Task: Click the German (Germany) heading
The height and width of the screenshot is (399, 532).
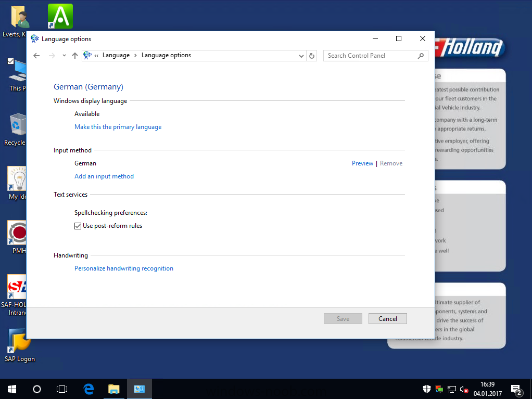Action: [88, 87]
